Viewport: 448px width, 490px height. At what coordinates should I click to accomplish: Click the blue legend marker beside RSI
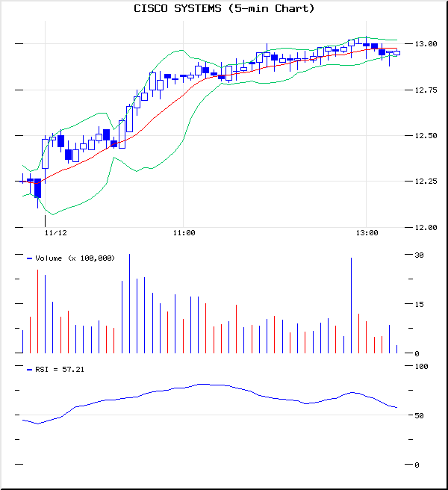tap(30, 370)
